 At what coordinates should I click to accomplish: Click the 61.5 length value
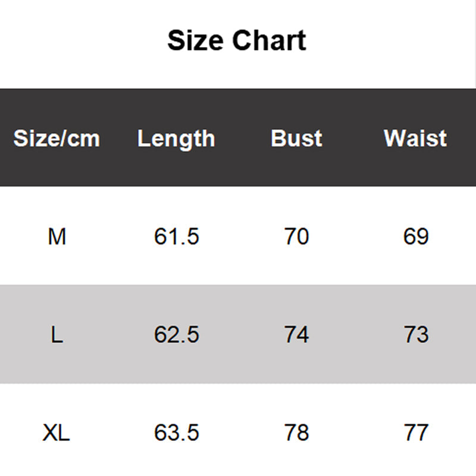[x=176, y=237]
